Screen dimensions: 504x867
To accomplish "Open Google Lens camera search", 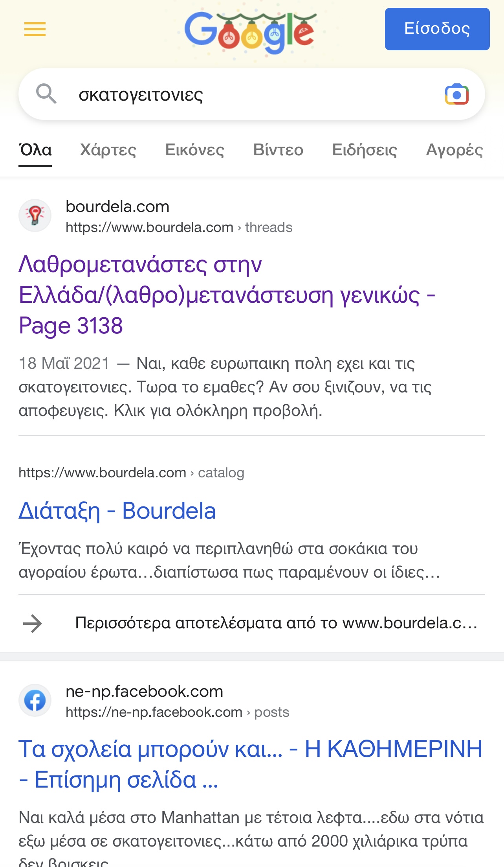I will tap(456, 94).
